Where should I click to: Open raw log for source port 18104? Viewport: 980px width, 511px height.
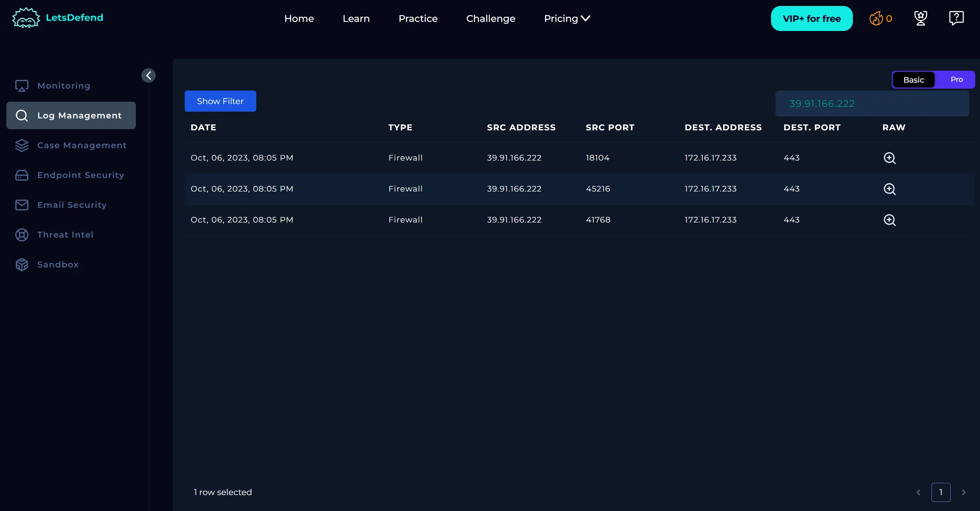(889, 158)
